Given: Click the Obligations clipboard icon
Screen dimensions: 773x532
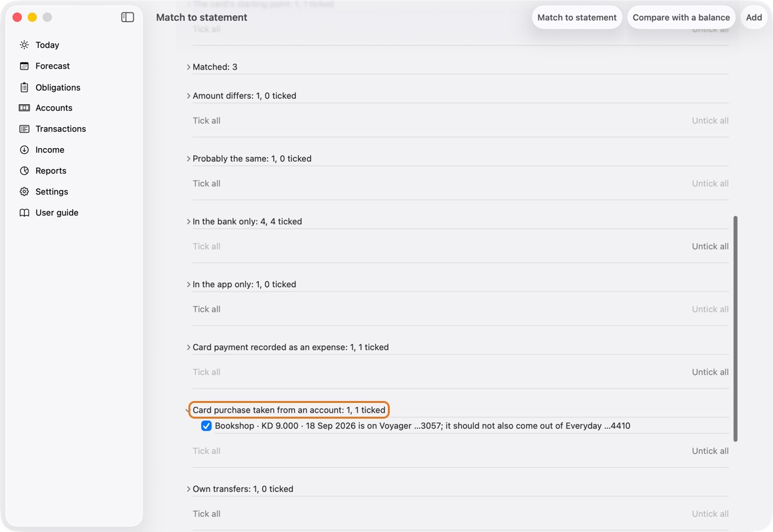Looking at the screenshot, I should (24, 87).
